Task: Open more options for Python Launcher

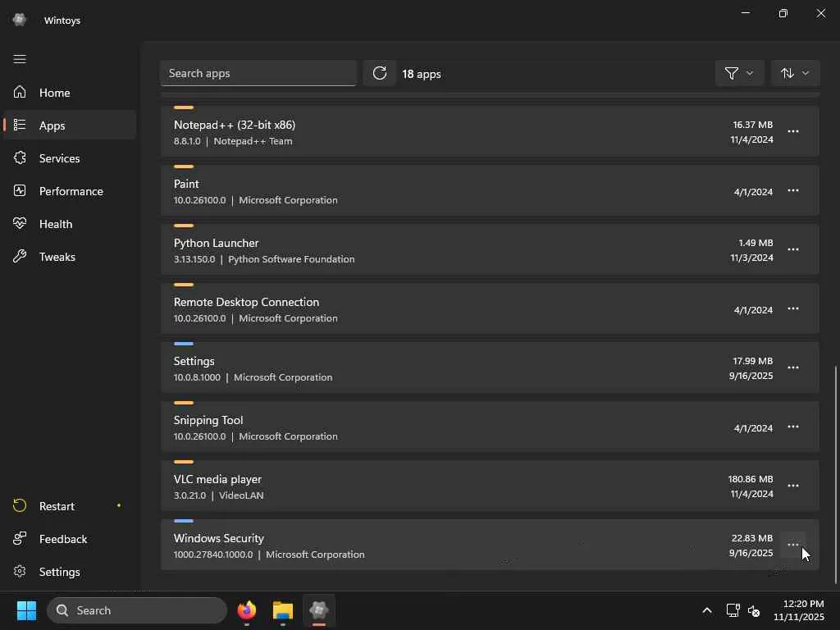Action: pos(793,249)
